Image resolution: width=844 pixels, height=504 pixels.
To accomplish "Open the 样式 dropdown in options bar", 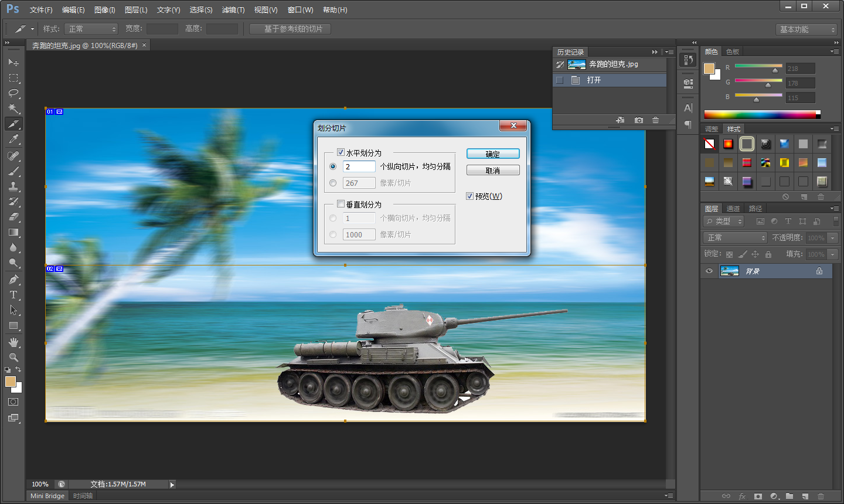I will coord(91,29).
